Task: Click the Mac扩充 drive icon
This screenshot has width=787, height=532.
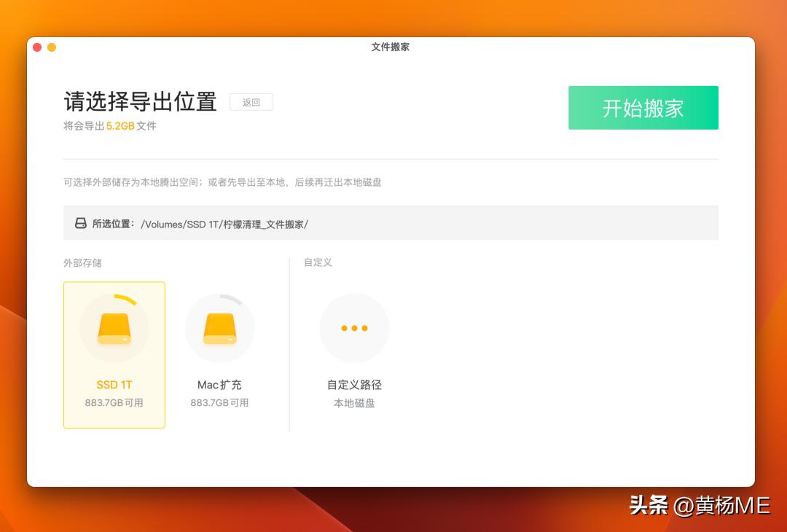Action: [219, 327]
